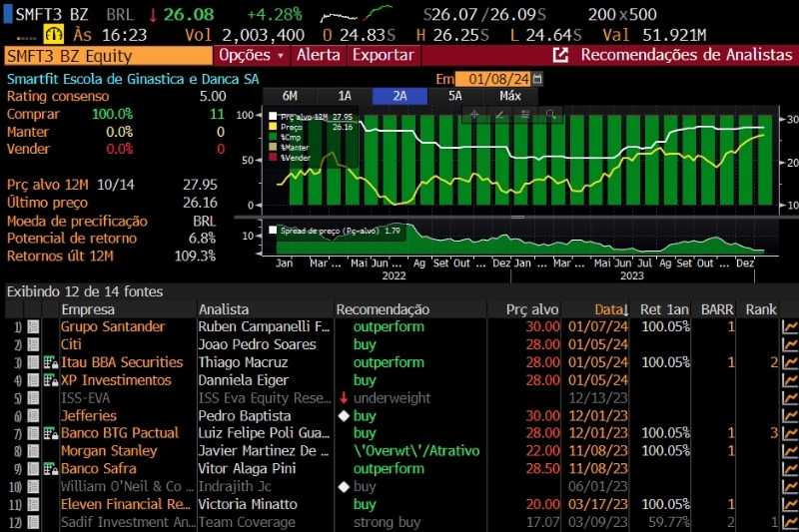This screenshot has height=532, width=799.
Task: Click the Exportar button
Action: (x=384, y=55)
